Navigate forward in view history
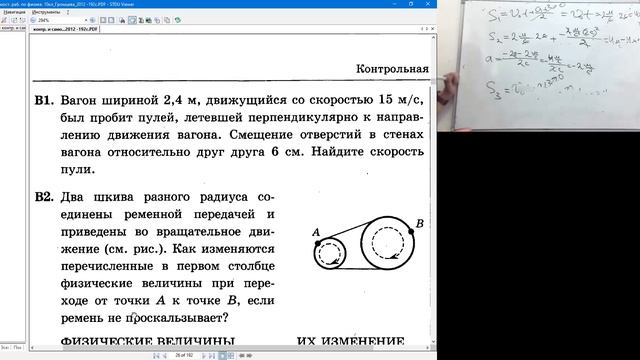This screenshot has width=640, height=360. tap(249, 356)
